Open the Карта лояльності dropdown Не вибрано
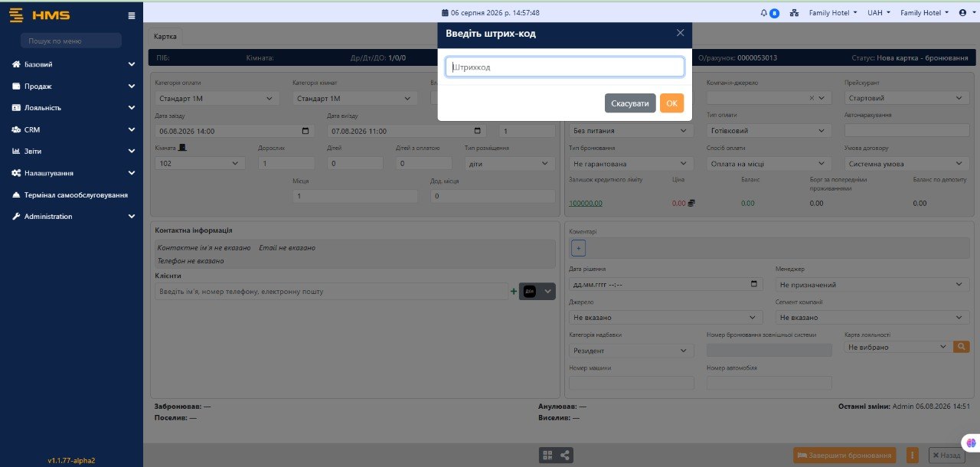This screenshot has height=467, width=980. pyautogui.click(x=898, y=347)
